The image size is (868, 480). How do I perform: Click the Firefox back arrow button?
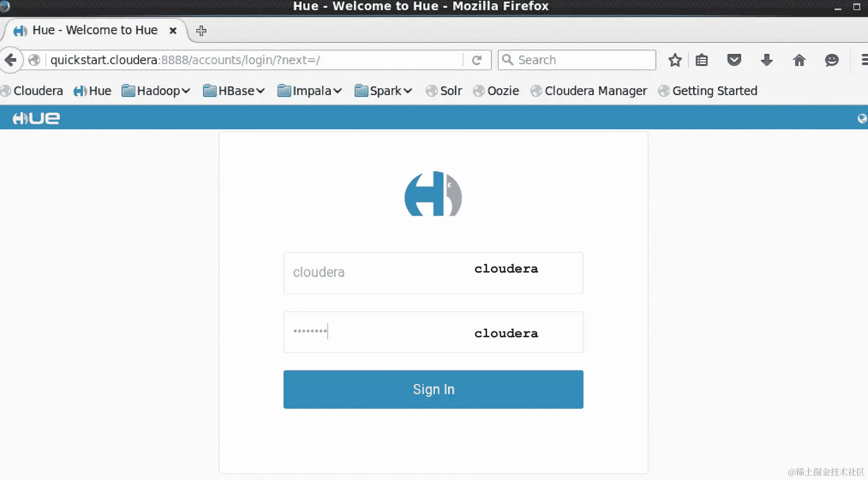[x=11, y=60]
